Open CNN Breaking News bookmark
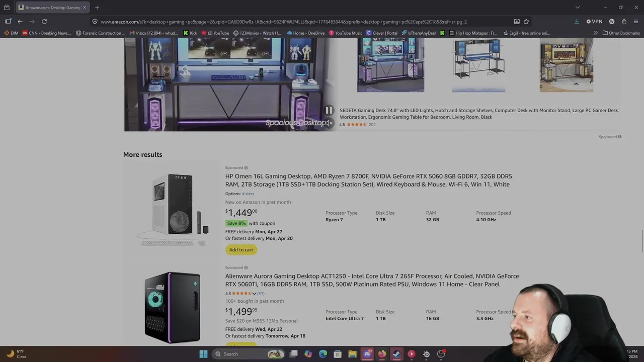644x362 pixels. 47,33
